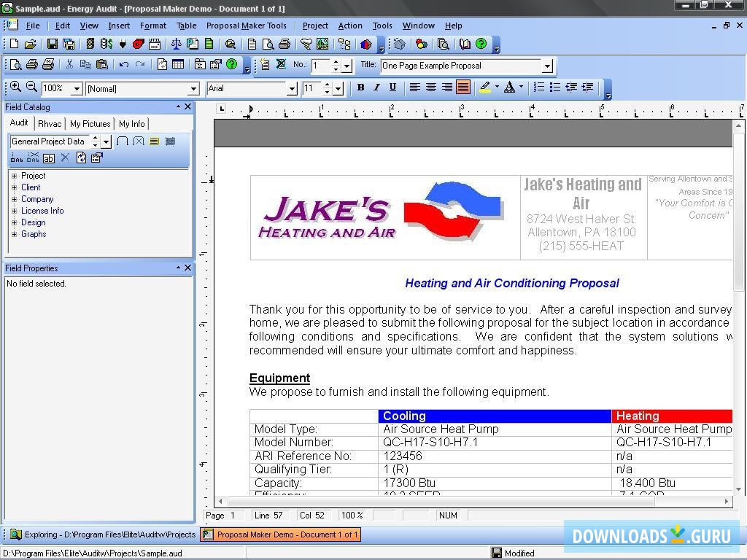Click the Delete document X icon beside No.

[281, 64]
